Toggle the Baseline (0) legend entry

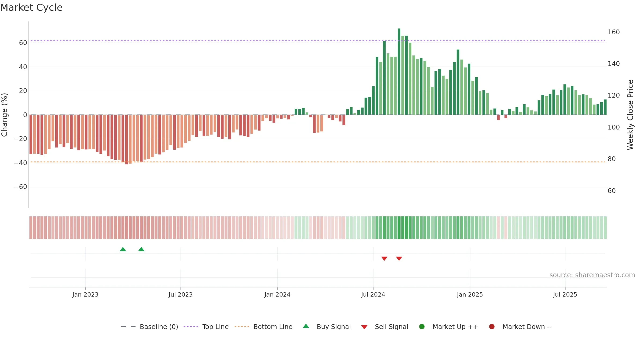[x=149, y=327]
